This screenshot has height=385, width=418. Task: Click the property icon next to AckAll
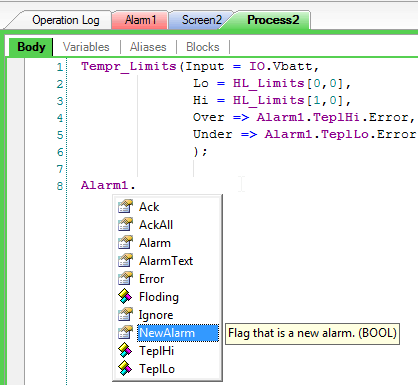[125, 225]
